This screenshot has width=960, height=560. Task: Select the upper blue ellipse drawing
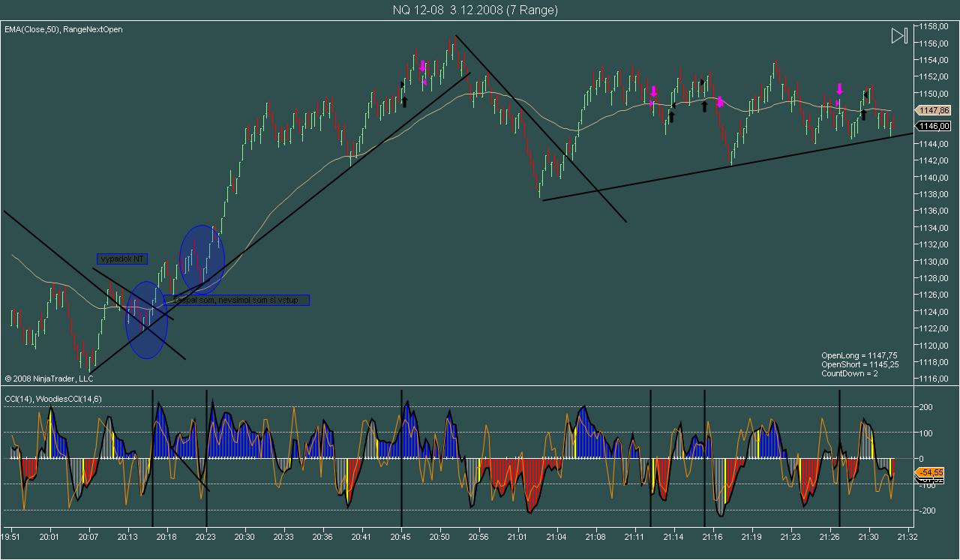pos(202,261)
